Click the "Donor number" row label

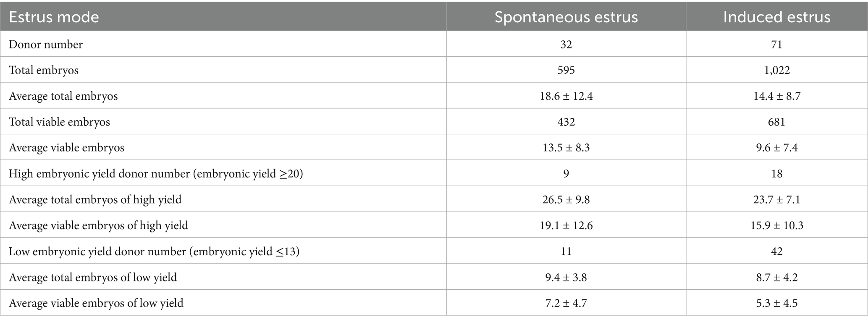(46, 44)
